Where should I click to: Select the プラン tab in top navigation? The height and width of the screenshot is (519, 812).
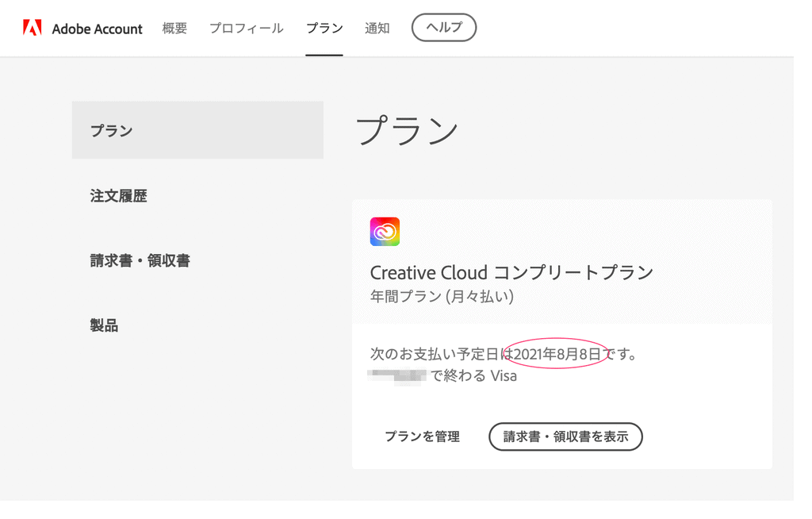pos(324,29)
